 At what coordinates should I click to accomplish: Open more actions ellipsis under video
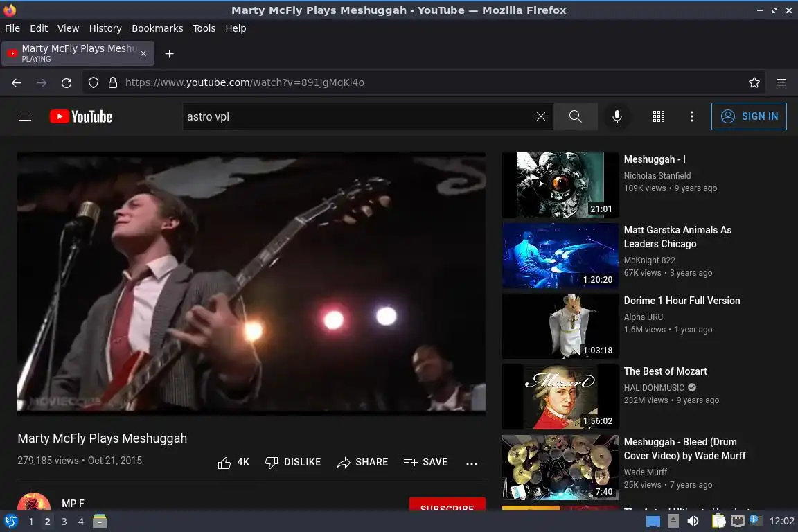pos(472,463)
